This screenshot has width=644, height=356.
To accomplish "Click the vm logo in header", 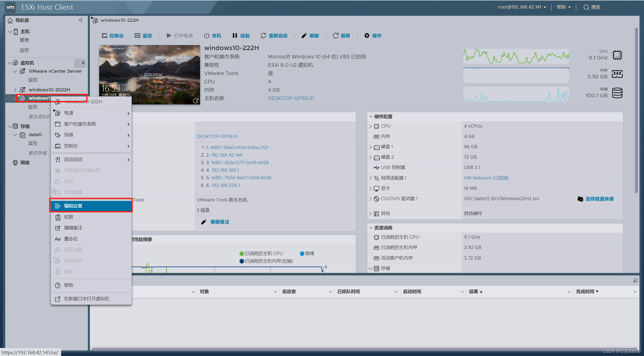I will [x=10, y=7].
